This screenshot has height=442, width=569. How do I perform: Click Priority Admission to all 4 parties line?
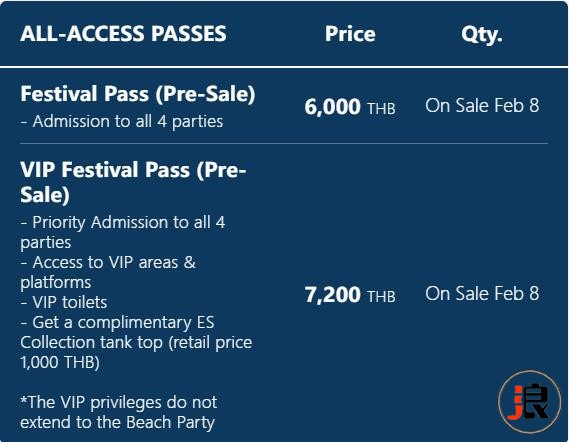(123, 232)
